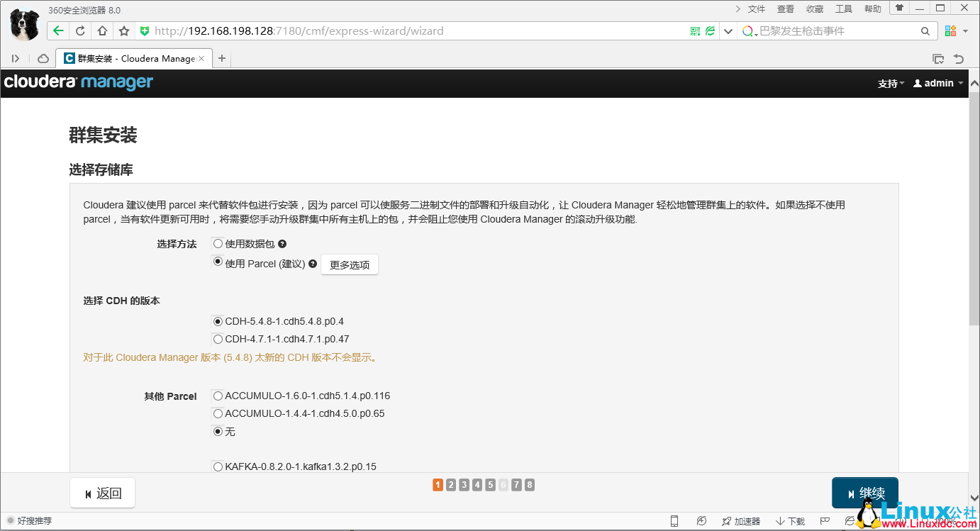This screenshot has height=531, width=980.
Task: Click the search magnifier in the search box
Action: coord(925,30)
